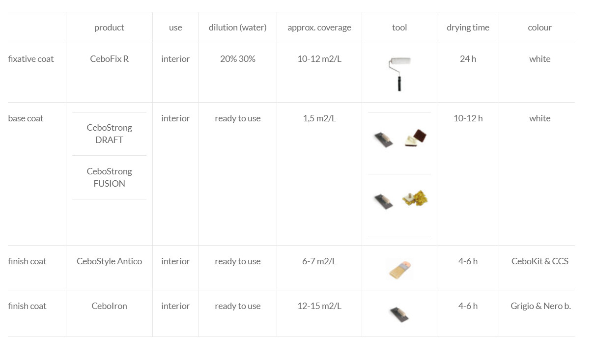Click the paint roller icon for CeboFix R

[399, 74]
